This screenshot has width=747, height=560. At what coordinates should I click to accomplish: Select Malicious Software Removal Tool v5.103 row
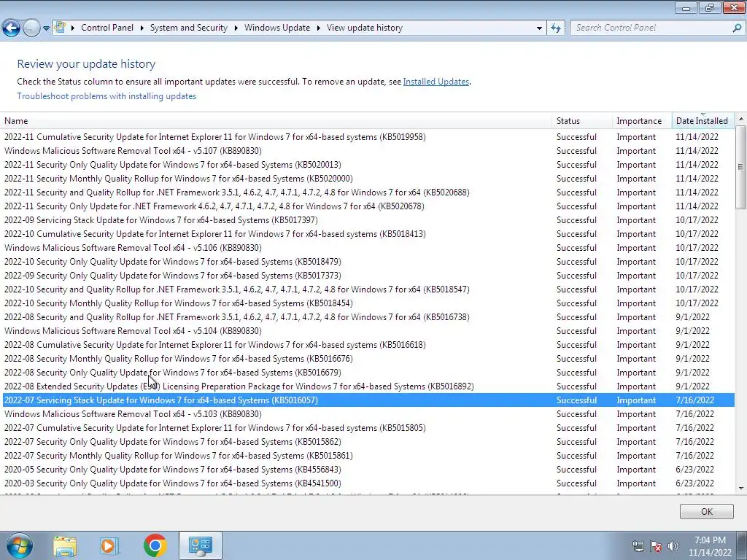368,414
